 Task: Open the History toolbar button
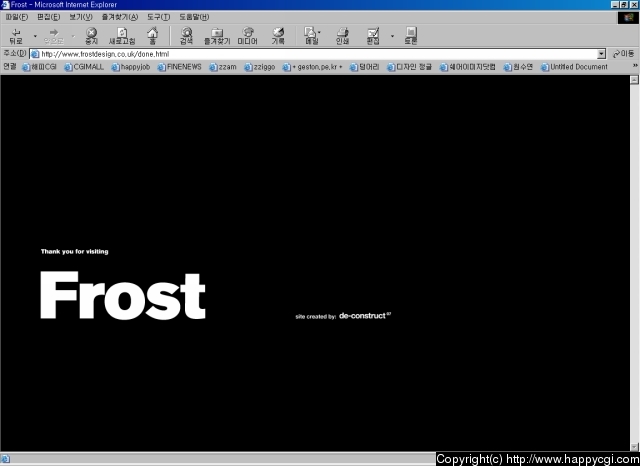(278, 36)
